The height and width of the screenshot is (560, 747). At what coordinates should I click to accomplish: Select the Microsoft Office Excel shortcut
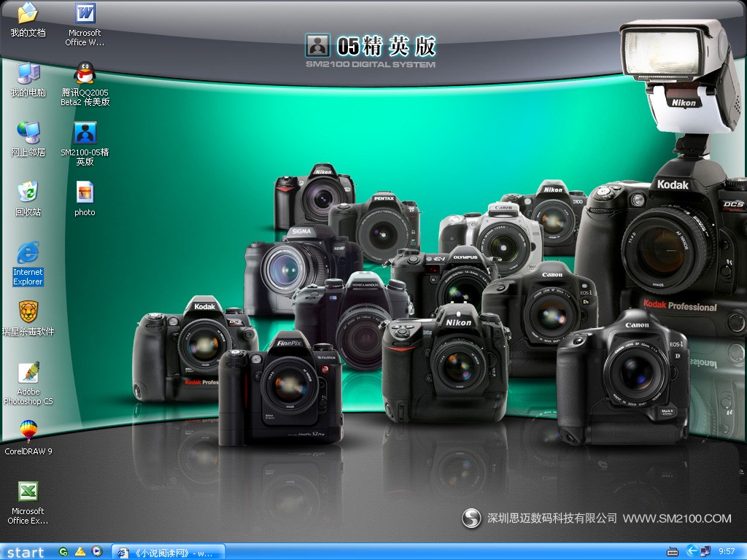click(x=28, y=491)
